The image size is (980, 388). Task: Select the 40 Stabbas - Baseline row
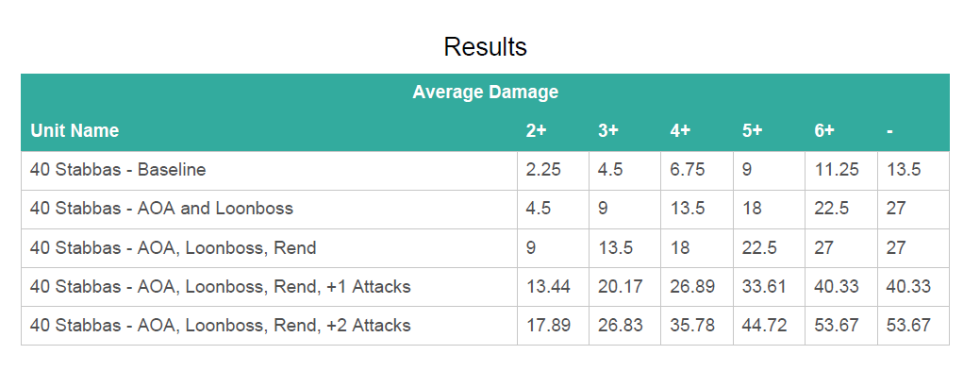(118, 171)
